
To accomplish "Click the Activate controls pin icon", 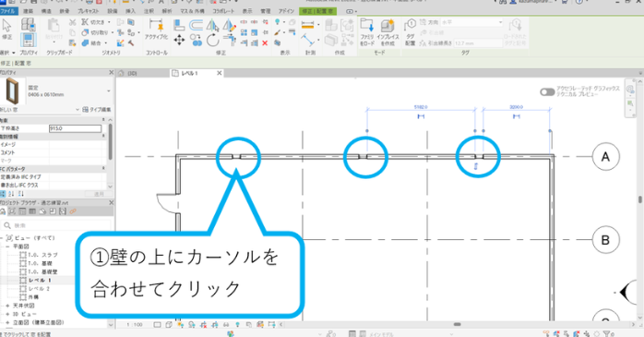I will (156, 26).
